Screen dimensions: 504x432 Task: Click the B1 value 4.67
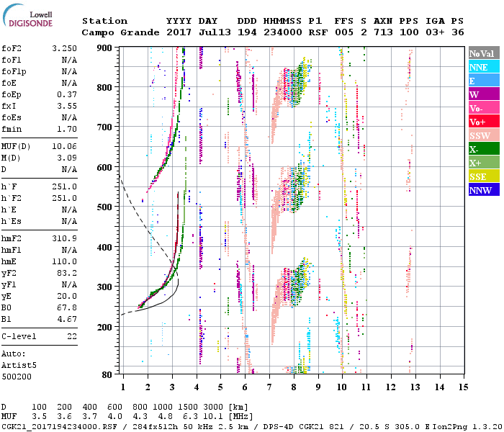pyautogui.click(x=67, y=320)
